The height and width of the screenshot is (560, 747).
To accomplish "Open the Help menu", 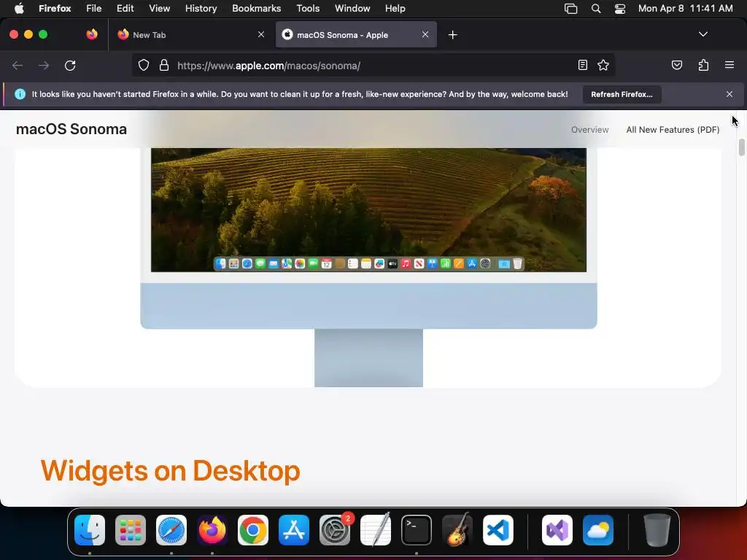I will (x=395, y=8).
